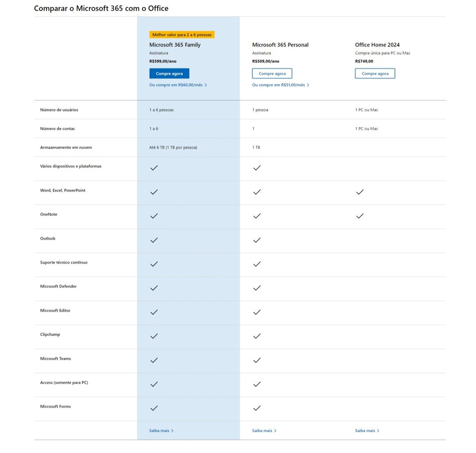The width and height of the screenshot is (476, 453).
Task: Click the Personal checkmark for Suporte técnico contínuo
Action: (257, 264)
